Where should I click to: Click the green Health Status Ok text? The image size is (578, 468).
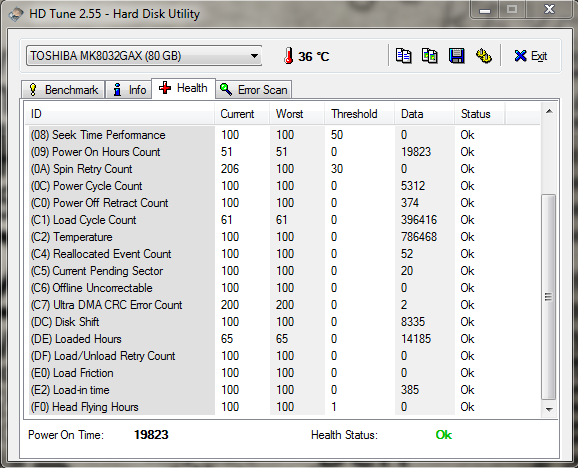[x=443, y=435]
